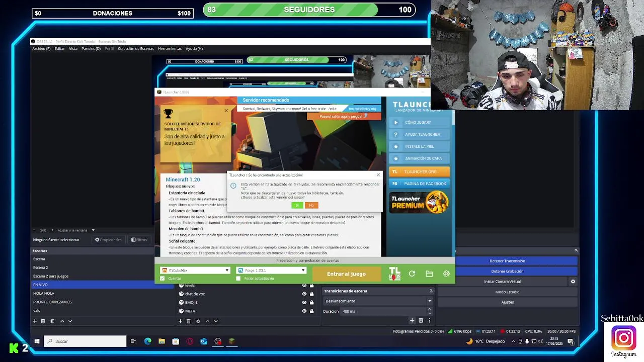Open the Editar menu

point(60,49)
